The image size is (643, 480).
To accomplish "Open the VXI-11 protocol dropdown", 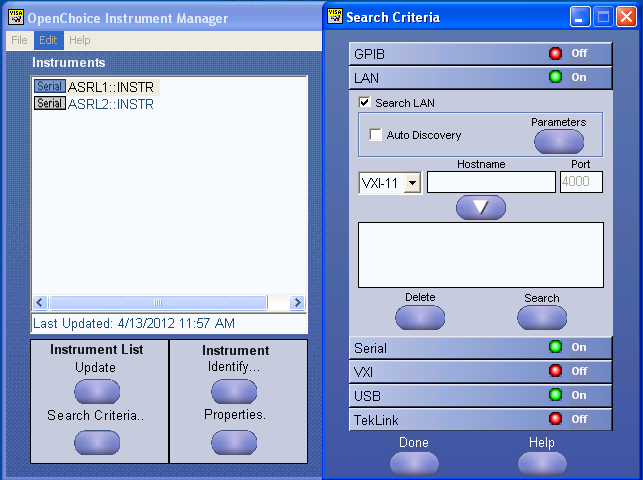I will (413, 183).
